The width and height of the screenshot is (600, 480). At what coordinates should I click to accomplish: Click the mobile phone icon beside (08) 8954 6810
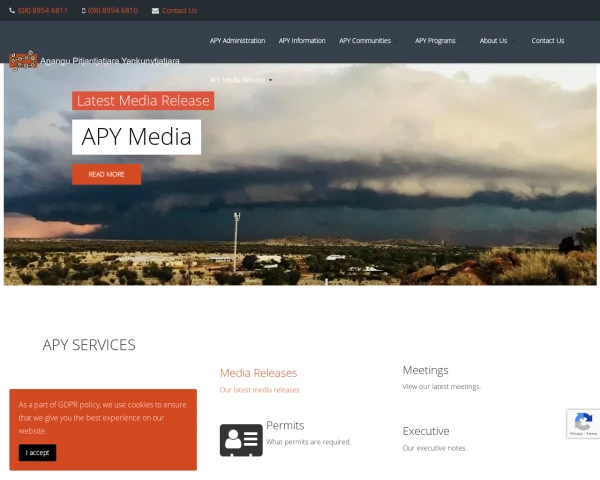coord(84,11)
